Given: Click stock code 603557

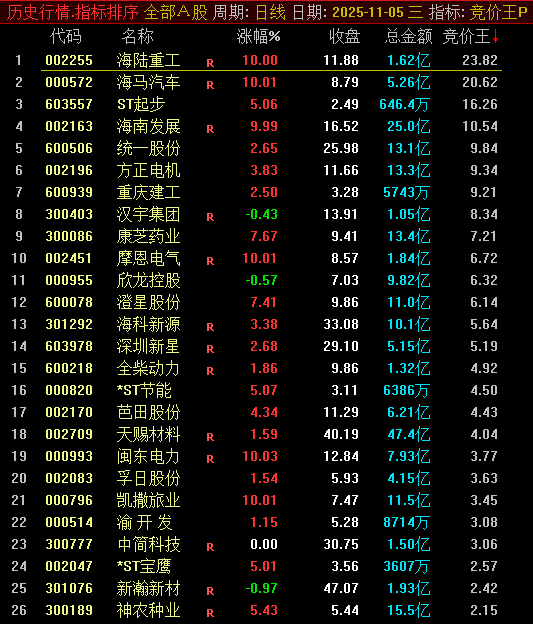Looking at the screenshot, I should click(x=69, y=104).
